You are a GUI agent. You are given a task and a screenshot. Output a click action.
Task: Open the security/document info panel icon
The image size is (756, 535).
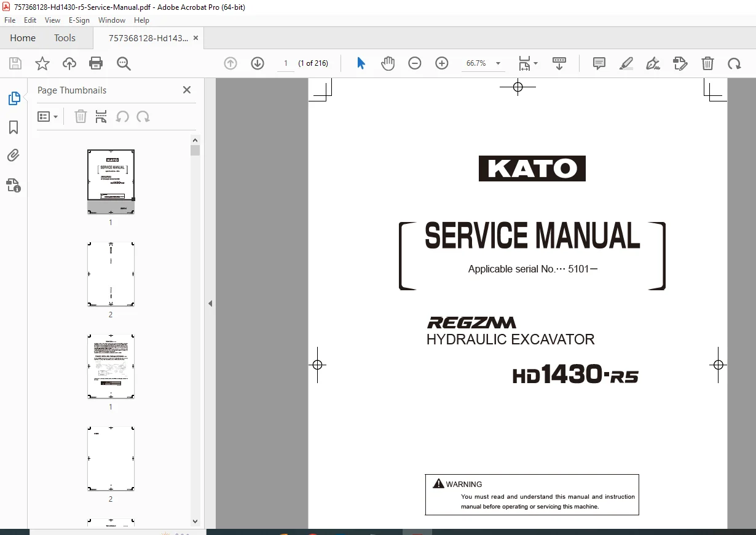14,185
